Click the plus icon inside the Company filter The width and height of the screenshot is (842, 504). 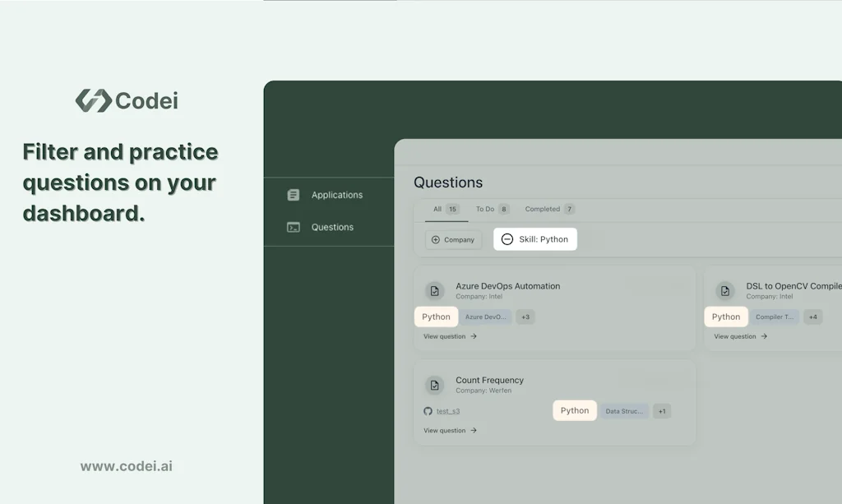(434, 239)
